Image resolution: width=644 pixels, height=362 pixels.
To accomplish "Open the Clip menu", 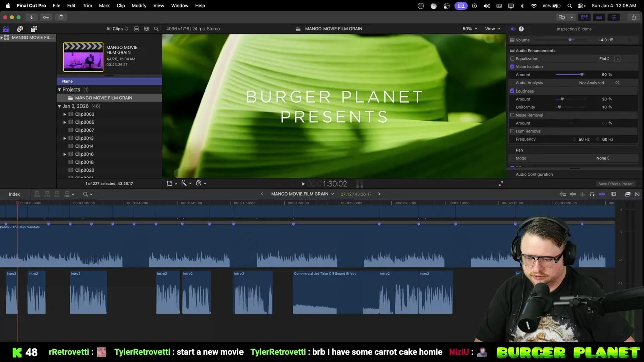I will (x=121, y=6).
